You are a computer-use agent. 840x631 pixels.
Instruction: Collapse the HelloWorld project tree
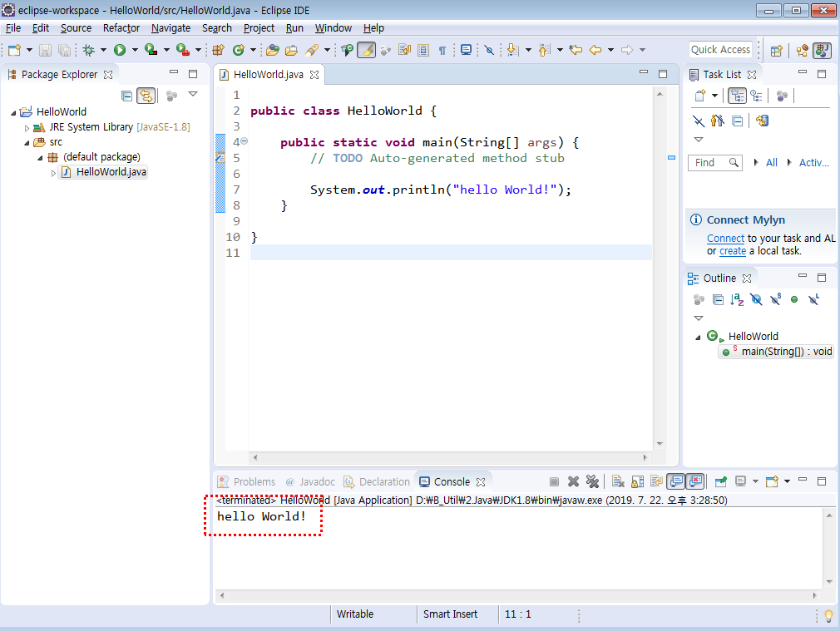click(13, 112)
